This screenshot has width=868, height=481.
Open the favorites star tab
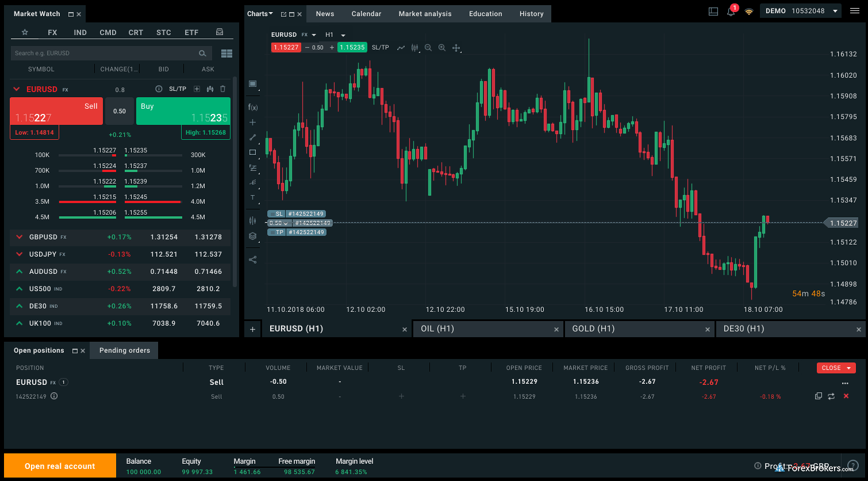24,32
